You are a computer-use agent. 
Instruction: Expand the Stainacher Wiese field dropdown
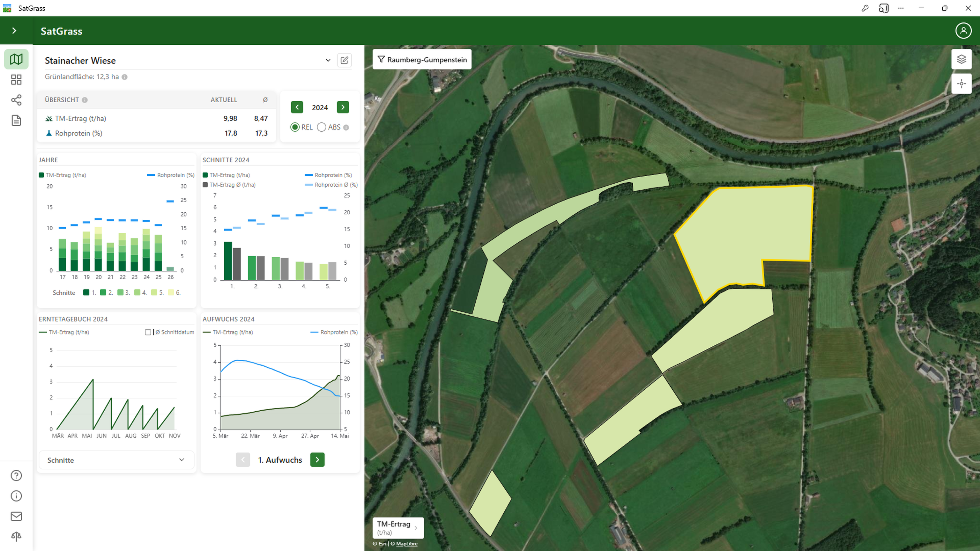328,61
